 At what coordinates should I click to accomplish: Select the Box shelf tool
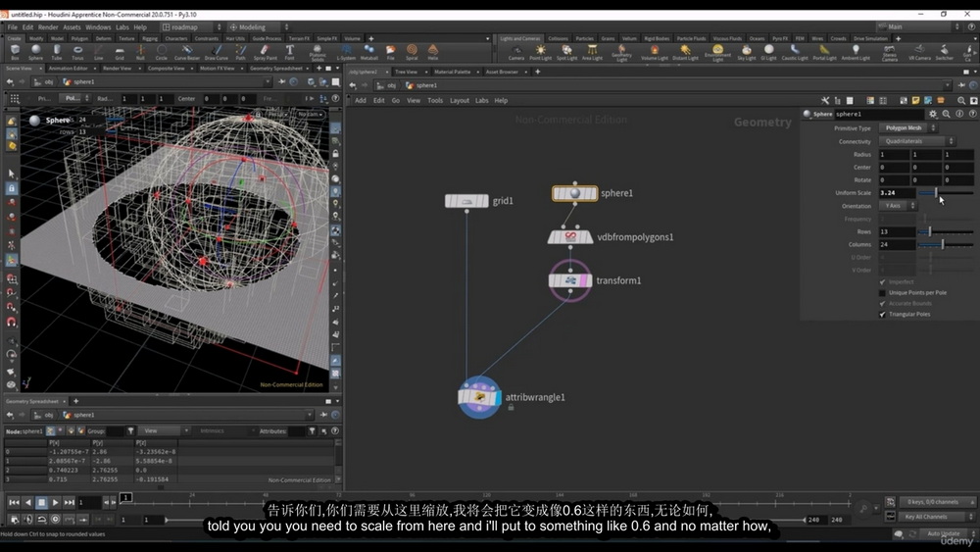15,52
